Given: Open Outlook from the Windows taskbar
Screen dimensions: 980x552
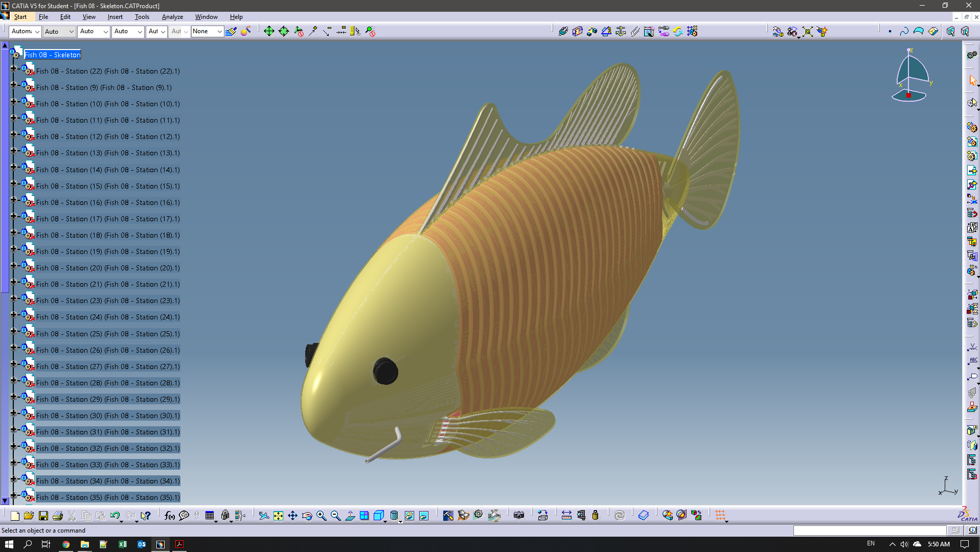Looking at the screenshot, I should pos(142,544).
